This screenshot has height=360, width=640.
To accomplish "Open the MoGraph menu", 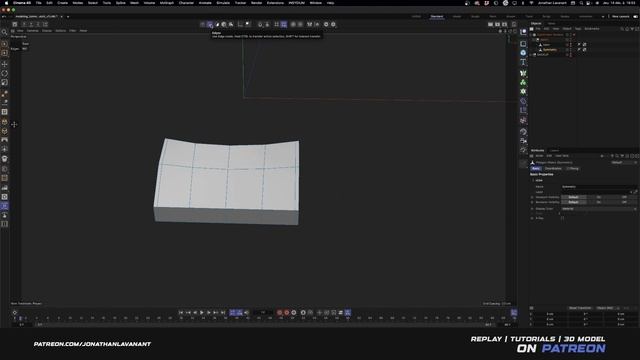I will pyautogui.click(x=167, y=3).
